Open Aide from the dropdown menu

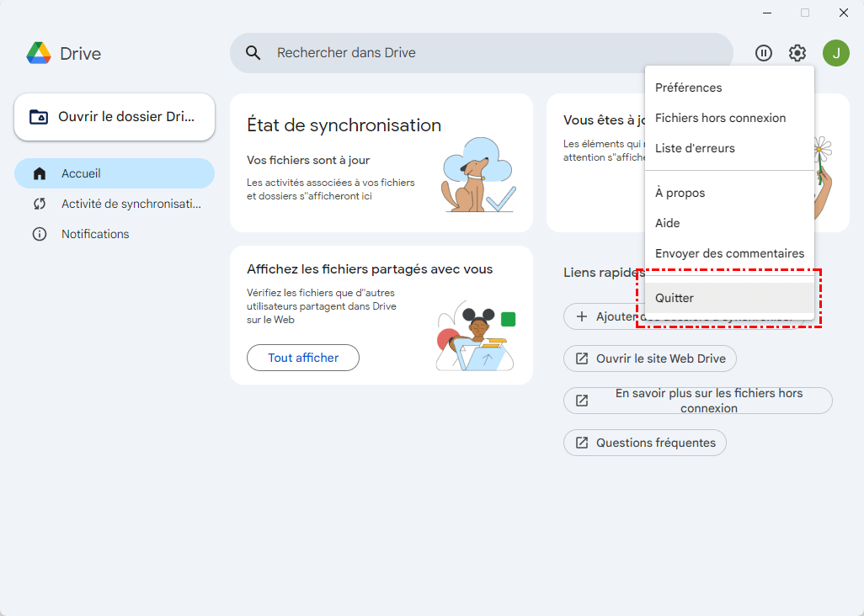(667, 223)
